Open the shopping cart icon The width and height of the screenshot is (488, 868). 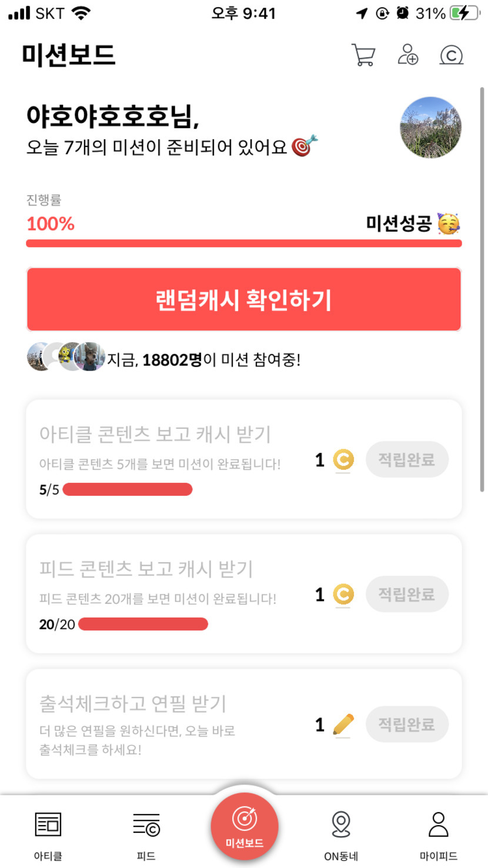pyautogui.click(x=363, y=55)
